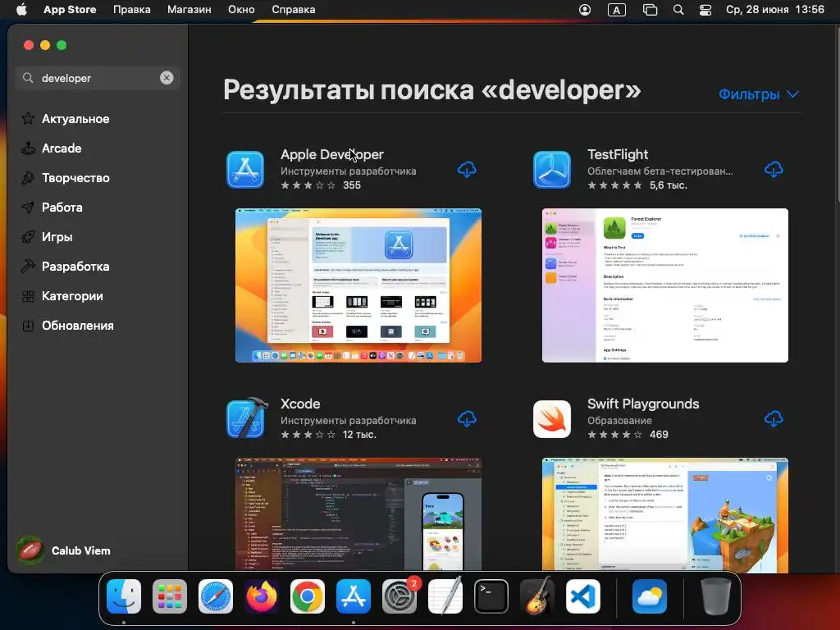Launch Terminal from the Dock
The image size is (840, 630).
(x=491, y=596)
